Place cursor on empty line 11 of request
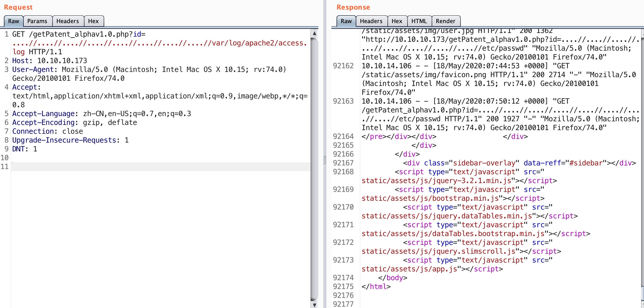This screenshot has width=644, height=308. pyautogui.click(x=156, y=166)
